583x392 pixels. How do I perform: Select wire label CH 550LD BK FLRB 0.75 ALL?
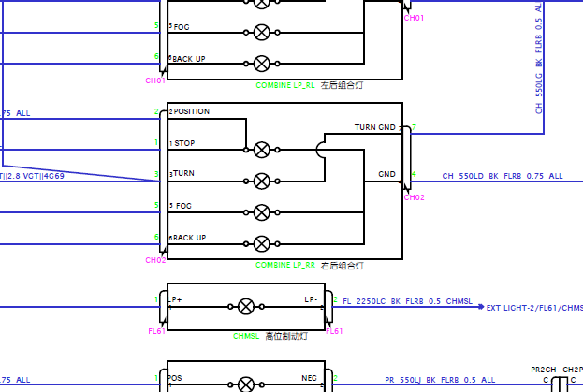pos(503,176)
